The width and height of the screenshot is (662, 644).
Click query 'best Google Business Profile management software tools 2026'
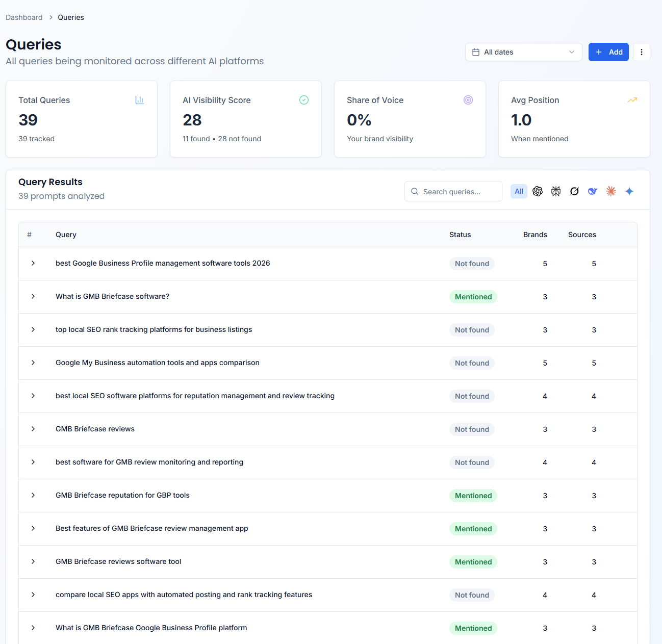(x=163, y=263)
